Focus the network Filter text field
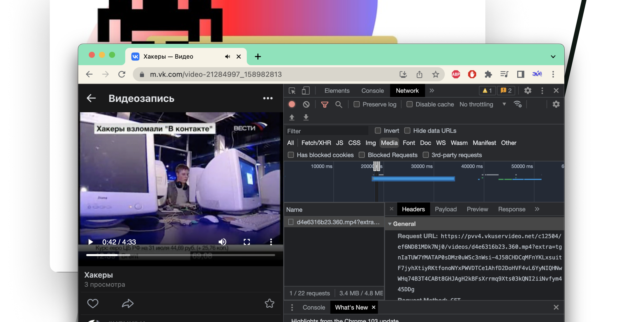The height and width of the screenshot is (322, 644). (x=327, y=131)
